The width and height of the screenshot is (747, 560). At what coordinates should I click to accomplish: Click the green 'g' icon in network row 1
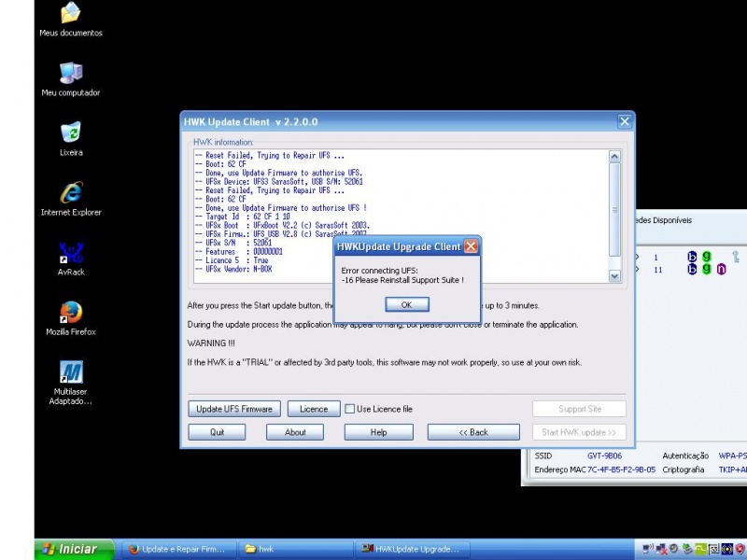(707, 256)
